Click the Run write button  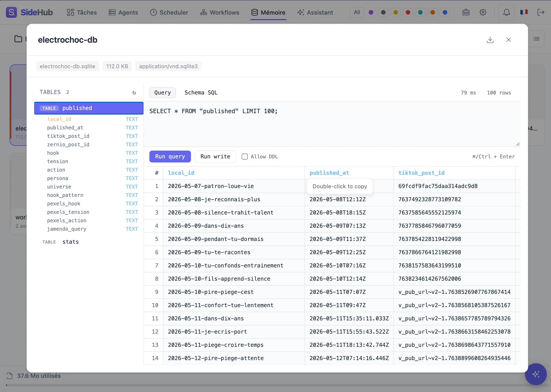[215, 157]
